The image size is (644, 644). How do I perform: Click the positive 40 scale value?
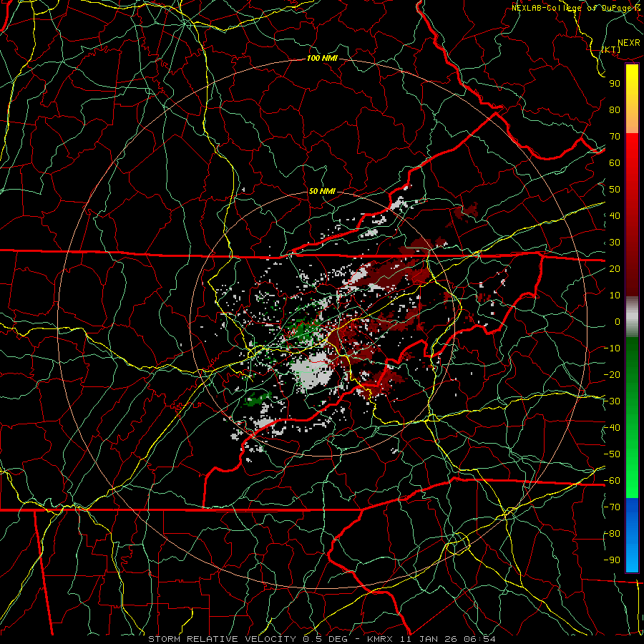(x=615, y=215)
